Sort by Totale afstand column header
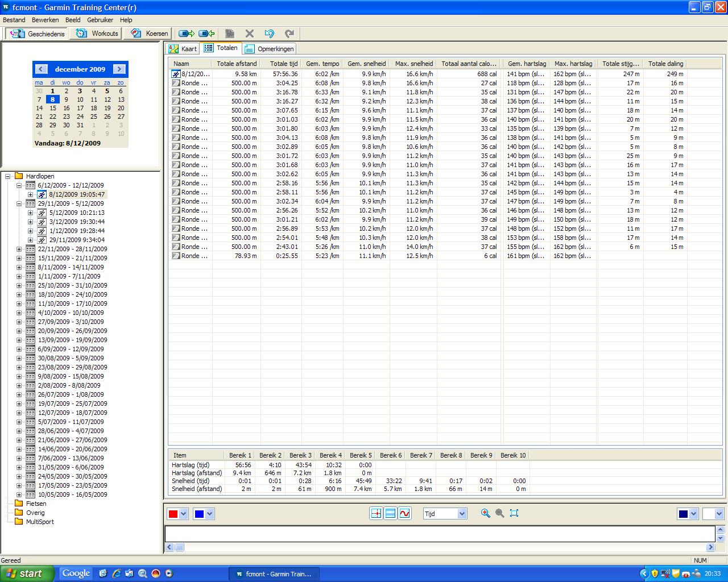 click(x=236, y=64)
